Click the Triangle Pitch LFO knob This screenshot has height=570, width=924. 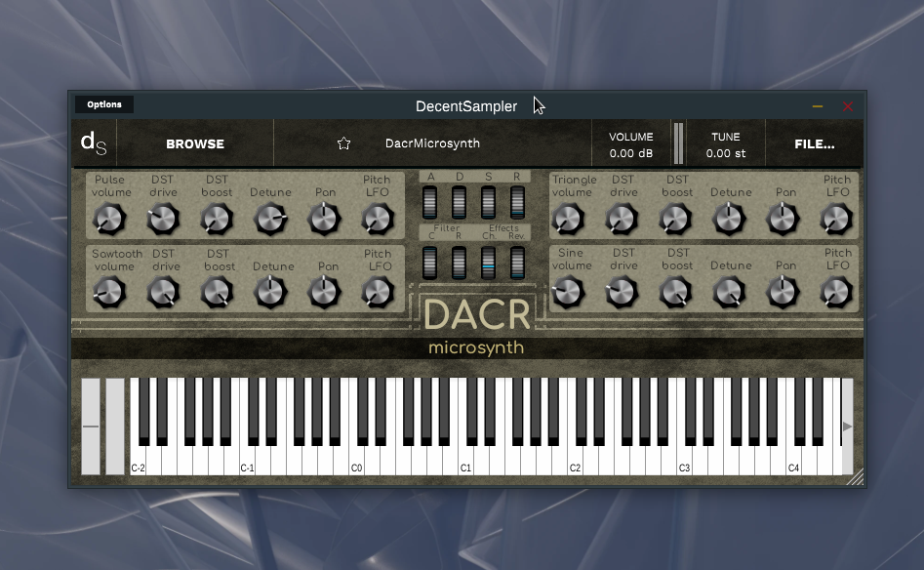(836, 219)
